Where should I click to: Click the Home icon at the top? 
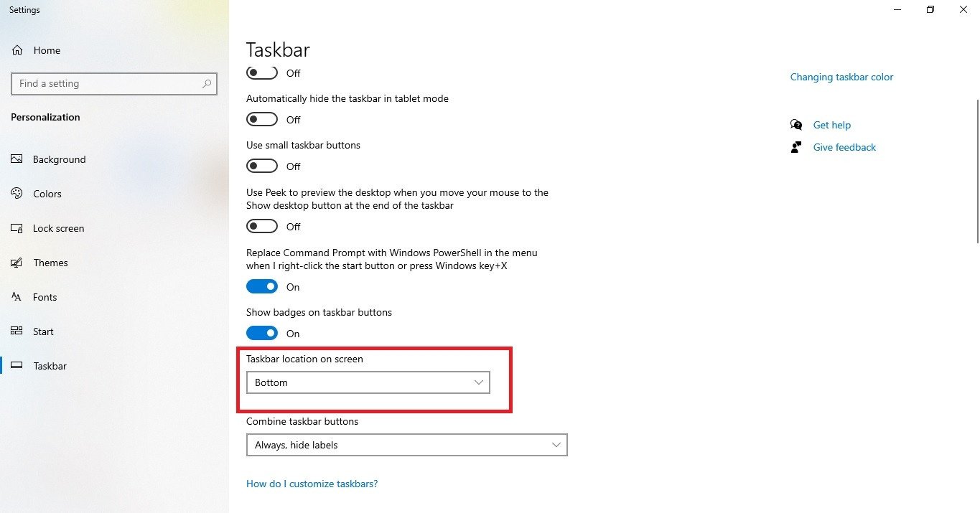[x=17, y=50]
